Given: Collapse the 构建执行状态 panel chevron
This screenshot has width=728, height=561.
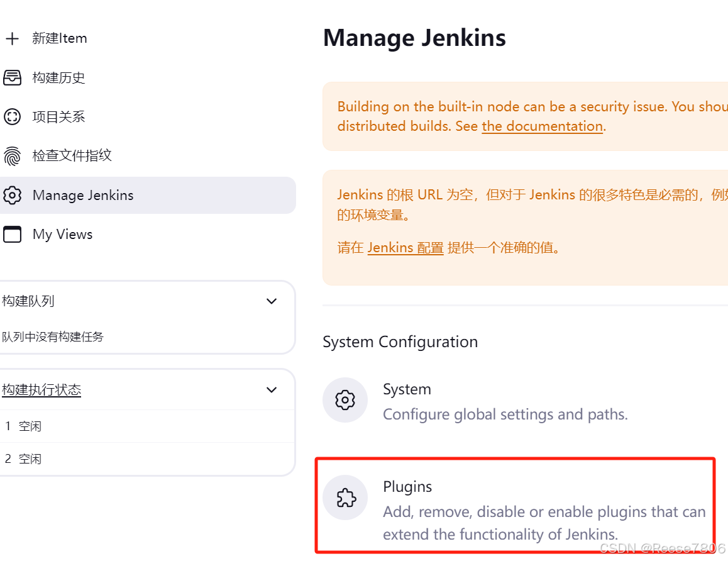Looking at the screenshot, I should click(272, 390).
